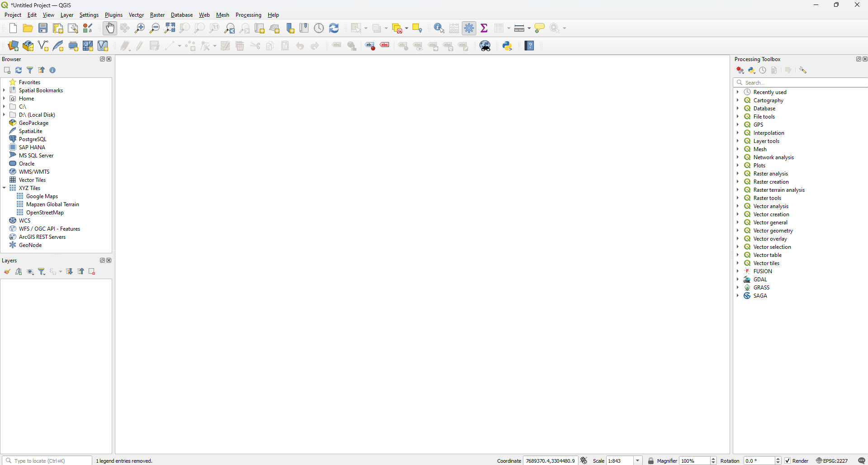Open the Statistical Summary sigma icon
Viewport: 868px width, 465px height.
[x=484, y=28]
